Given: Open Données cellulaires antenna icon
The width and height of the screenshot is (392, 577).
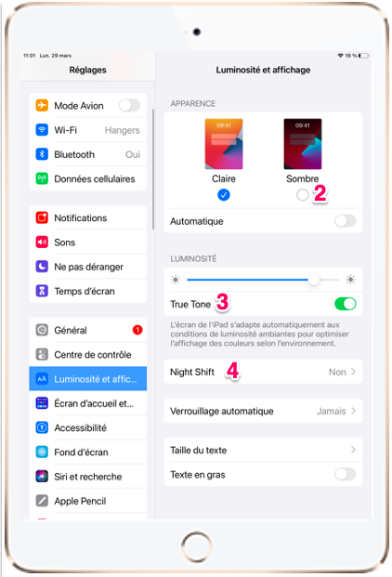Looking at the screenshot, I should [x=42, y=178].
